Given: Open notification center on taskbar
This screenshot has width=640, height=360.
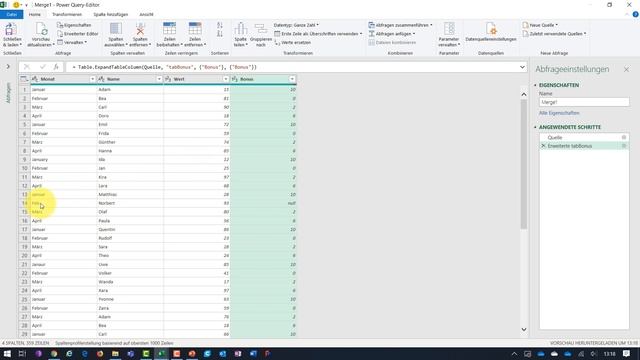Looking at the screenshot, I should point(626,353).
